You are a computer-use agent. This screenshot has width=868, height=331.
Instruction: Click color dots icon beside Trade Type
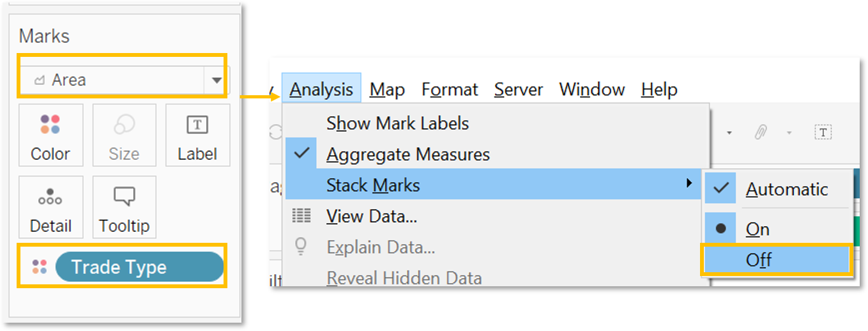pyautogui.click(x=40, y=267)
